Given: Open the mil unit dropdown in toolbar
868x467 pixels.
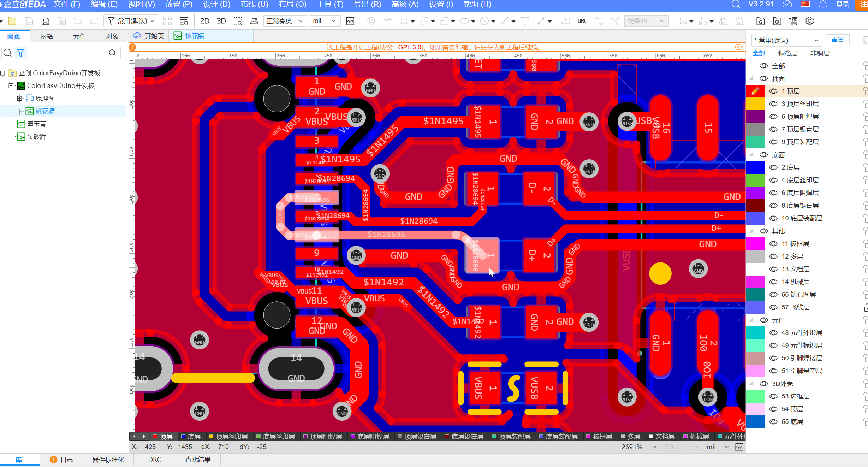Looking at the screenshot, I should [x=324, y=21].
